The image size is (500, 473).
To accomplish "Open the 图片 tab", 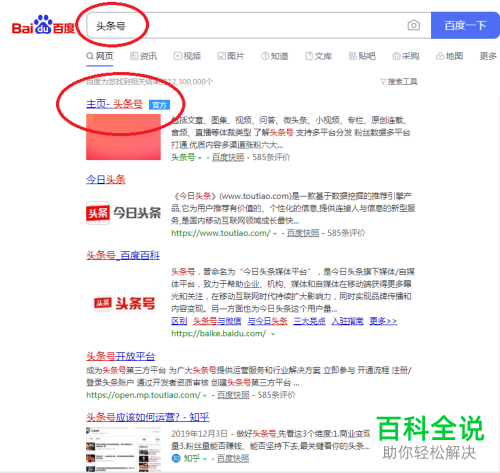I will (x=231, y=56).
